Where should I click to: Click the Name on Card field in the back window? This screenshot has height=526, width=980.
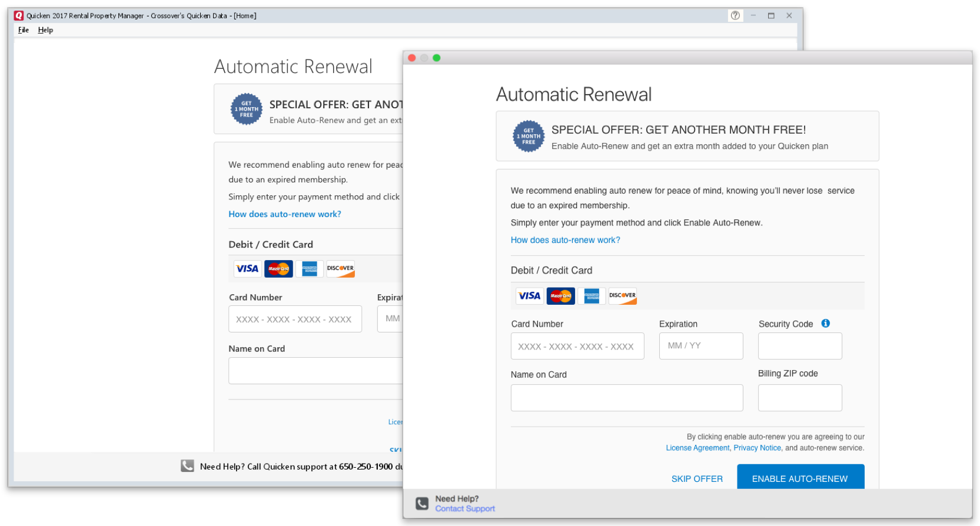coord(315,371)
